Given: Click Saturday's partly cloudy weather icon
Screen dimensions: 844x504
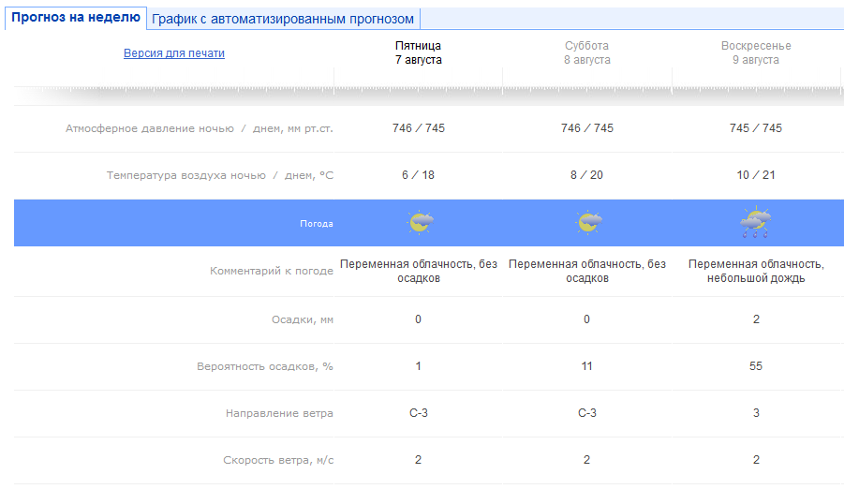Looking at the screenshot, I should (587, 223).
